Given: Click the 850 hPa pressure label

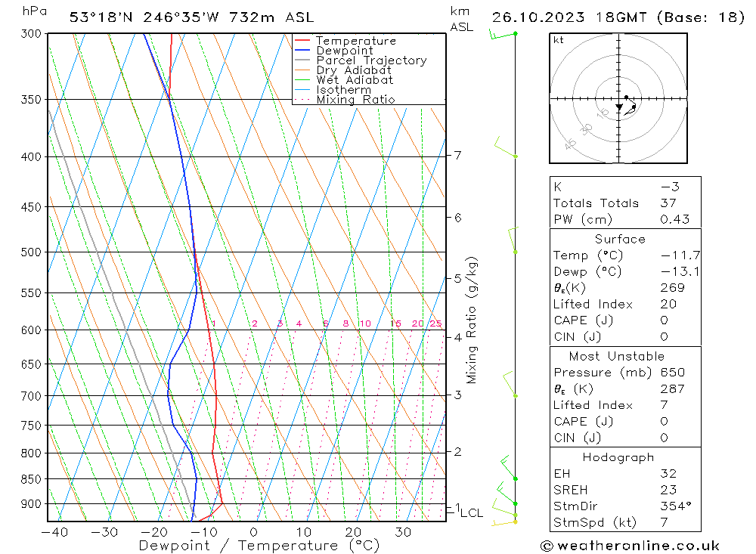Looking at the screenshot, I should pos(31,479).
